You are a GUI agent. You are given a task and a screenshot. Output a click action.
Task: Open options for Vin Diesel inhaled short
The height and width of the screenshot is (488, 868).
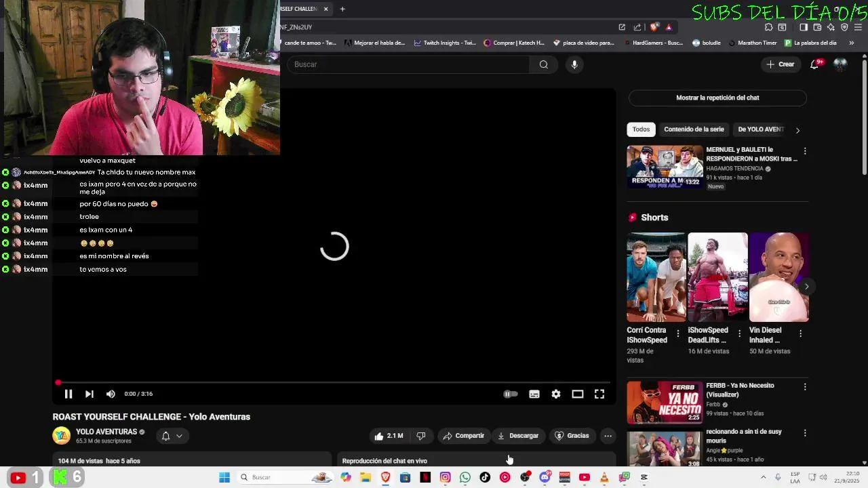pyautogui.click(x=800, y=333)
